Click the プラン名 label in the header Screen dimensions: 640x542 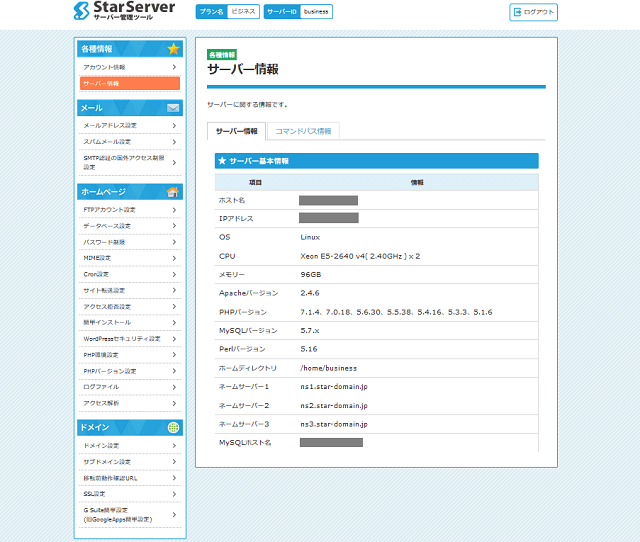tap(211, 11)
